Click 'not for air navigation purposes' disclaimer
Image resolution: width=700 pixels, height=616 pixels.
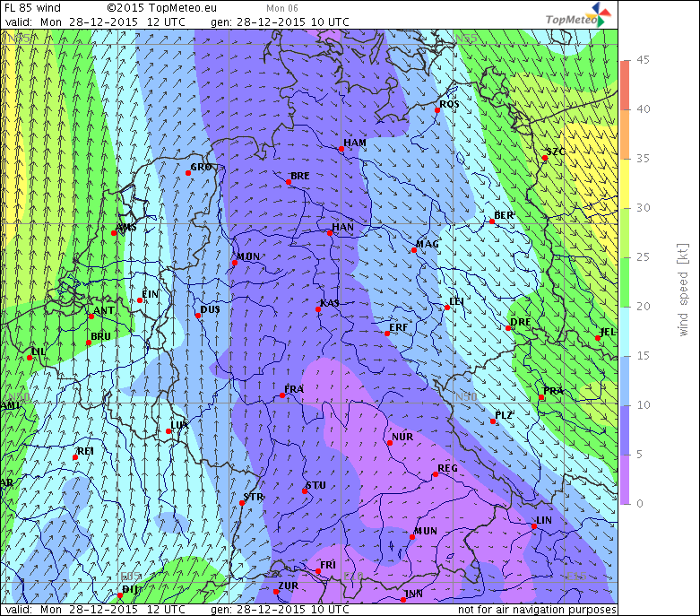pos(537,610)
